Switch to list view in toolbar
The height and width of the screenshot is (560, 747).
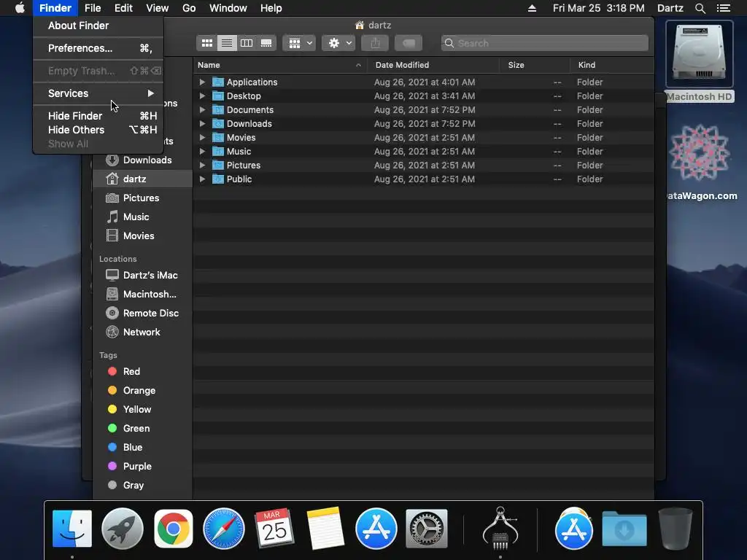tap(227, 43)
